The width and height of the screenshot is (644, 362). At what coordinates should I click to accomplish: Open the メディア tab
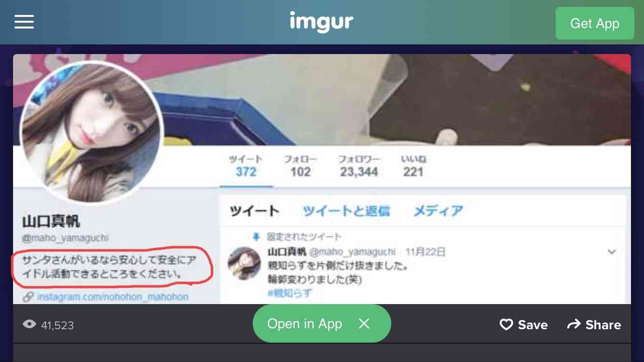[x=438, y=211]
